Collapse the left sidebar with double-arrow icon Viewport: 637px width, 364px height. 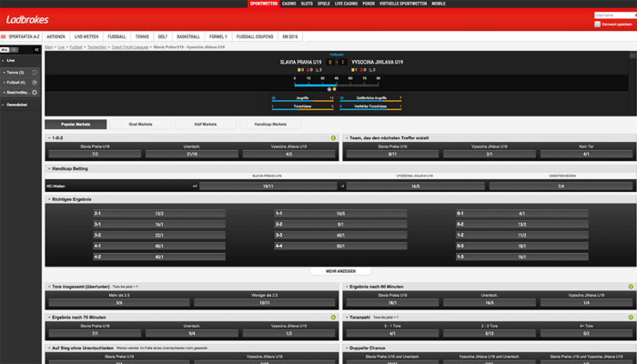pos(36,49)
